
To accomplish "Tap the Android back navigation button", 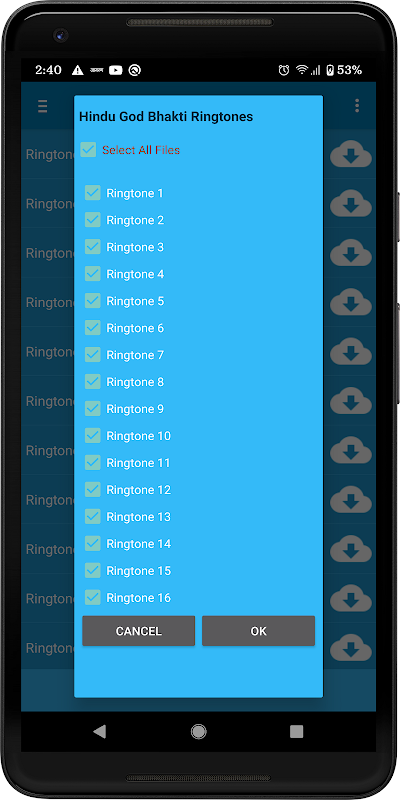I will click(99, 731).
